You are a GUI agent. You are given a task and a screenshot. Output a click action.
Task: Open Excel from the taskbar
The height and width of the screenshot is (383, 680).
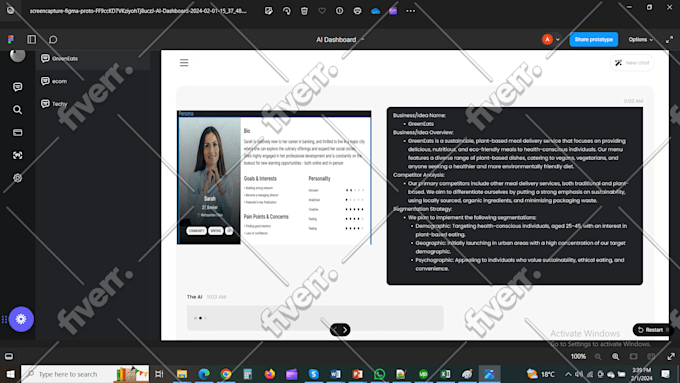445,374
